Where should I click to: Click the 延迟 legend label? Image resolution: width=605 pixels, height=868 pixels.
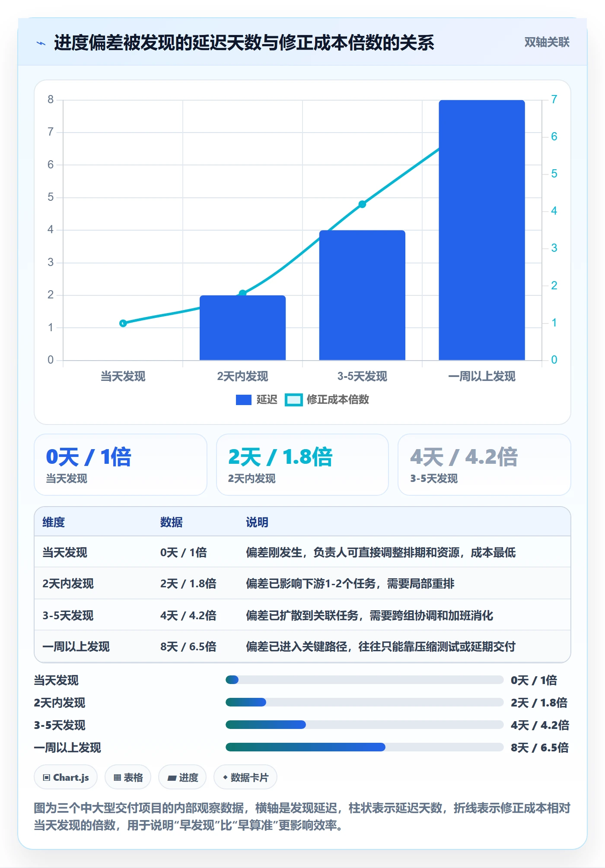click(x=267, y=399)
